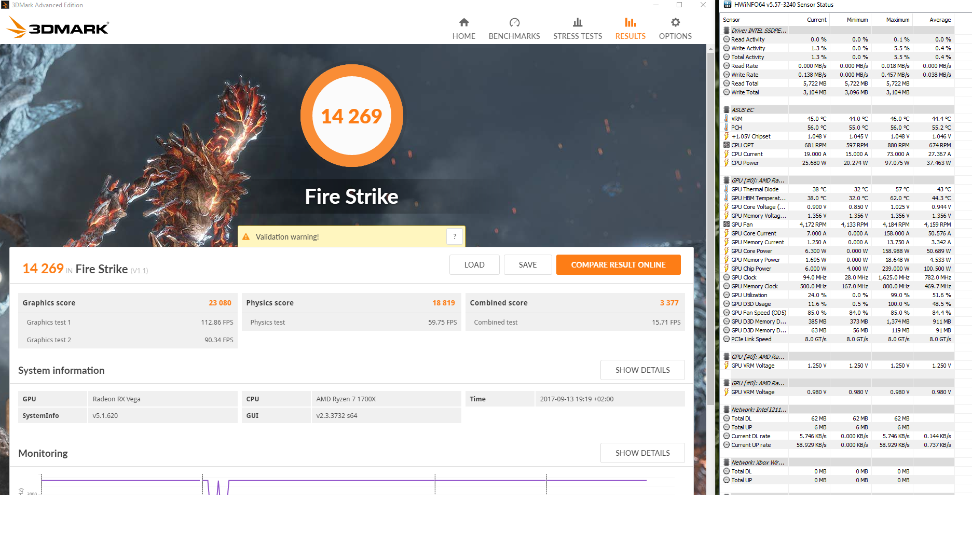
Task: Click the SAVE button
Action: [528, 264]
